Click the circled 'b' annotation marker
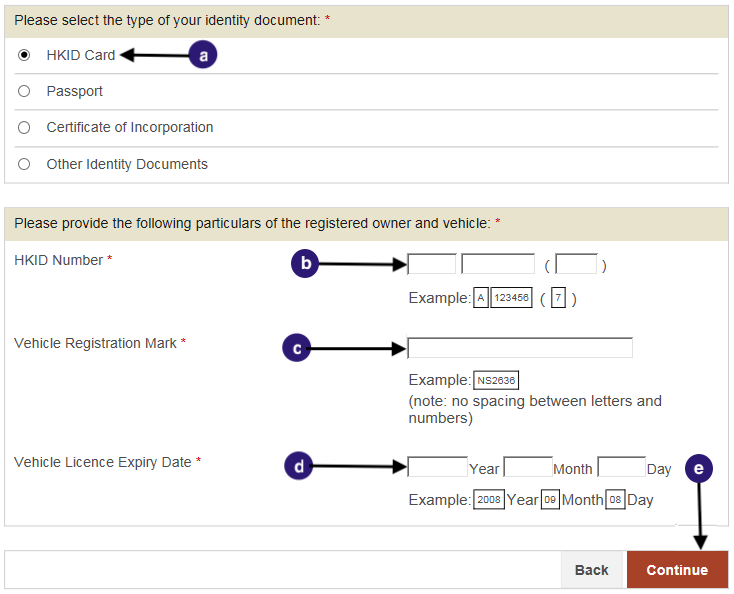Image resolution: width=734 pixels, height=594 pixels. tap(305, 264)
